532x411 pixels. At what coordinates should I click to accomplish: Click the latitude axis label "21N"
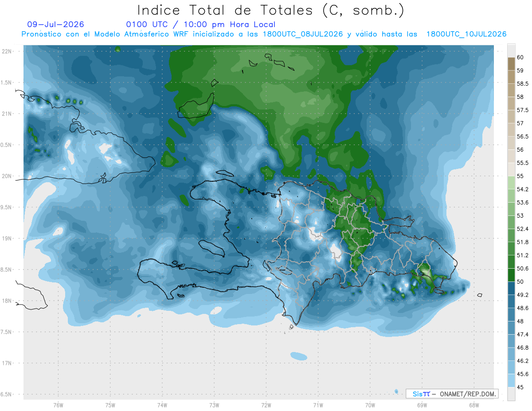point(7,114)
